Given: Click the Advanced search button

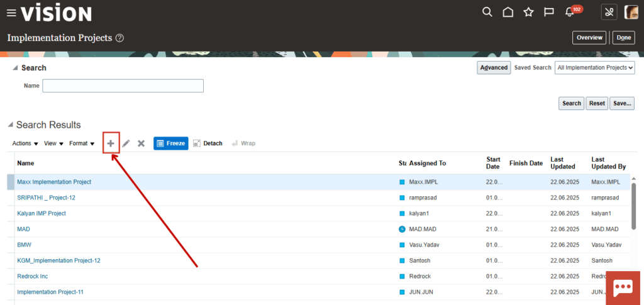Looking at the screenshot, I should [494, 68].
